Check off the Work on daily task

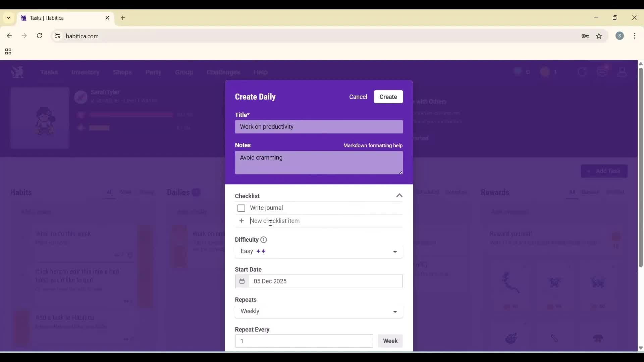[x=179, y=235]
